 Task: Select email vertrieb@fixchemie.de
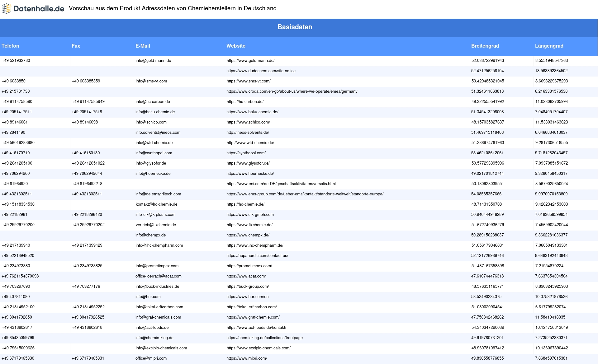coord(156,225)
